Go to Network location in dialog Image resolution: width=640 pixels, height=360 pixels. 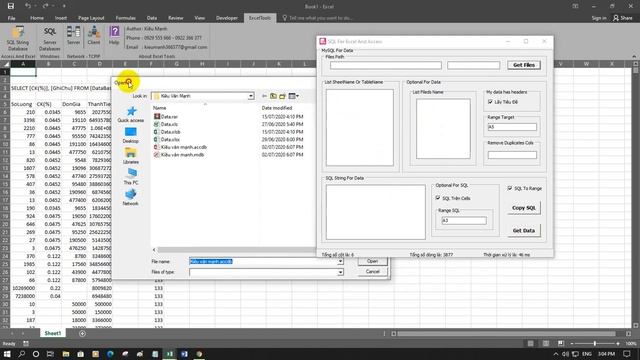(131, 198)
